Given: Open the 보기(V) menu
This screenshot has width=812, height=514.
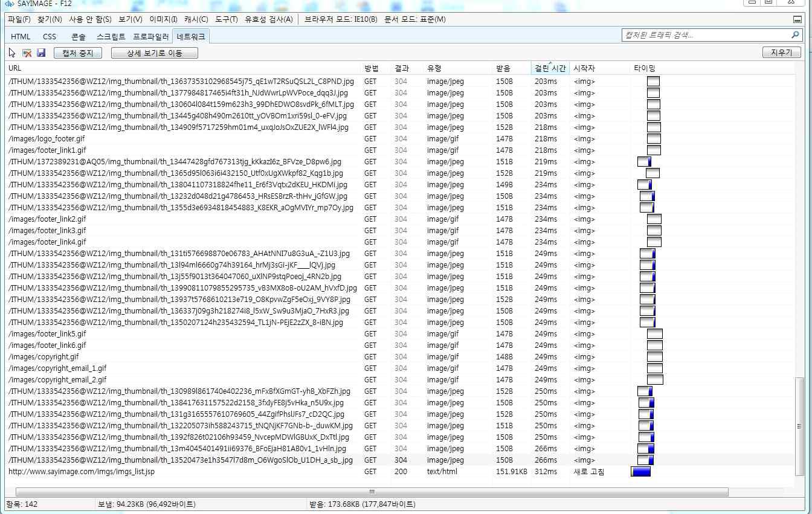Looking at the screenshot, I should pyautogui.click(x=130, y=19).
